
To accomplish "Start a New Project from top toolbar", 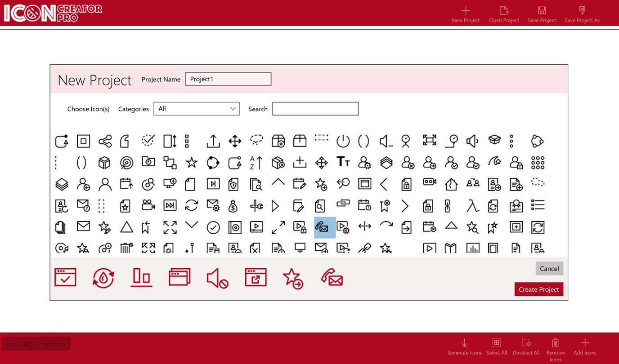I will tap(466, 15).
